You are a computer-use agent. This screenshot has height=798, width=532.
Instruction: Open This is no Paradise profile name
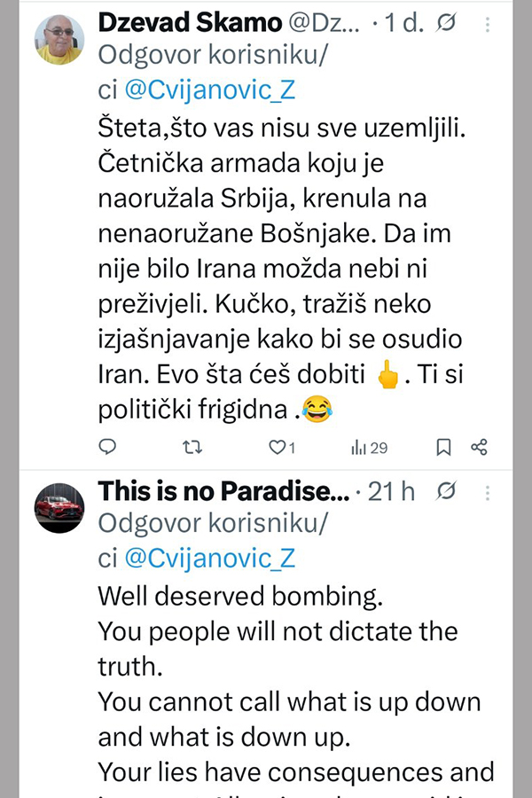coord(223,490)
